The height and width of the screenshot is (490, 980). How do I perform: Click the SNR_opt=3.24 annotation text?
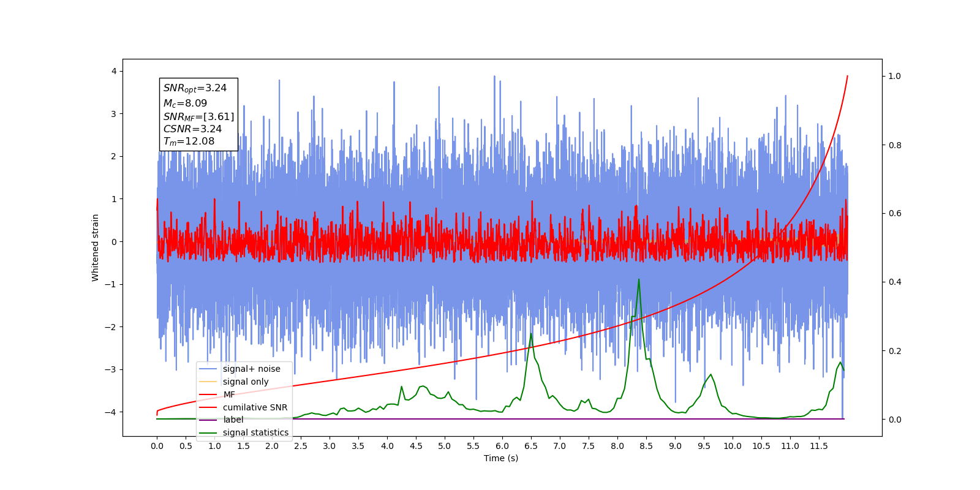click(x=195, y=88)
